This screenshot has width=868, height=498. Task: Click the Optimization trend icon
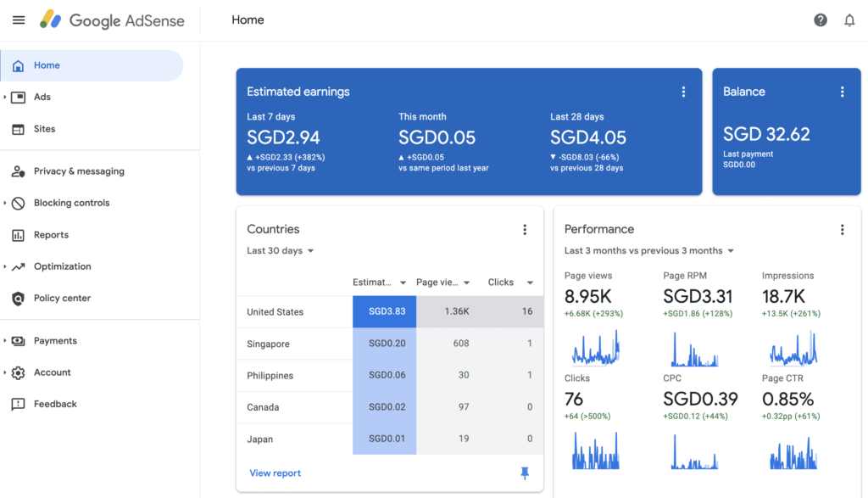tap(19, 266)
